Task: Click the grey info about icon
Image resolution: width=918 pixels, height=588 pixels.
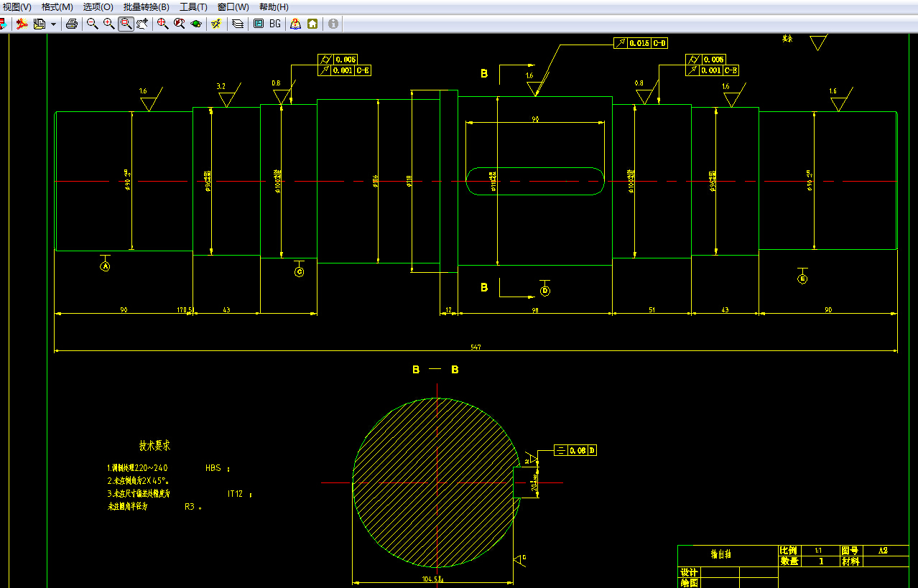Action: 333,24
